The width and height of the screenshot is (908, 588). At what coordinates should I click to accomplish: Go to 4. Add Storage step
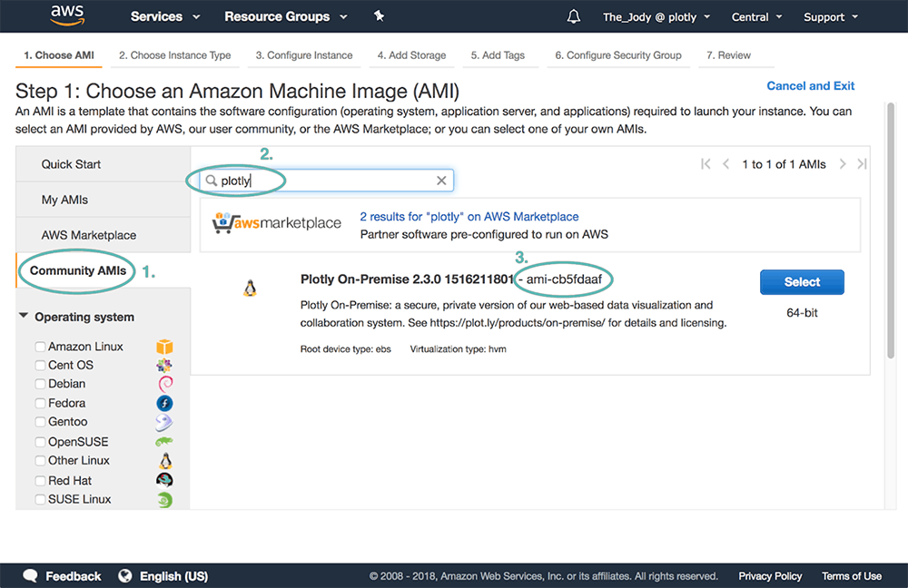pos(411,55)
